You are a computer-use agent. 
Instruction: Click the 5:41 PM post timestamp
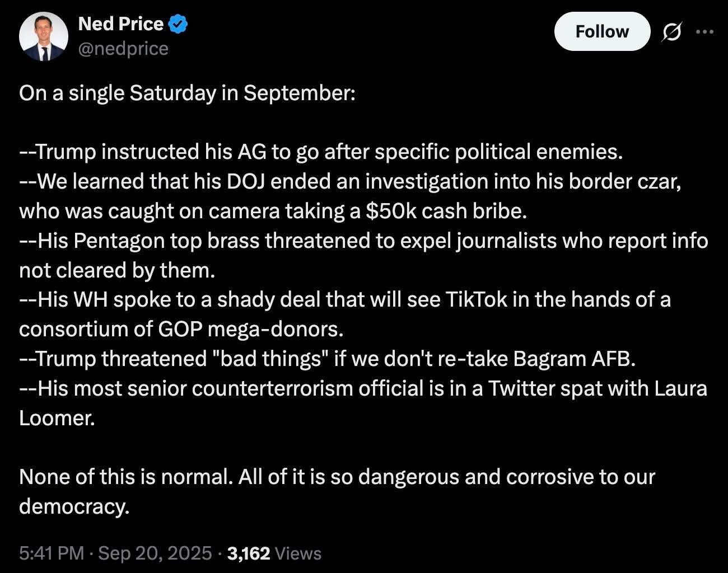(x=51, y=553)
